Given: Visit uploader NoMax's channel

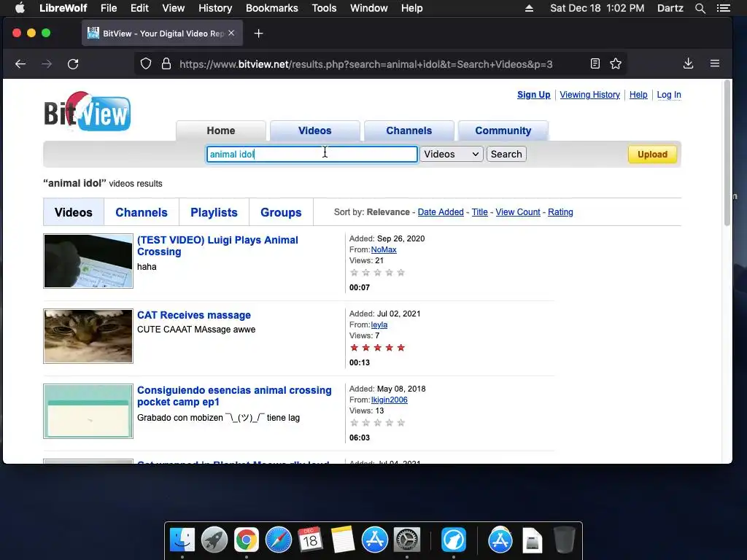Looking at the screenshot, I should (384, 249).
